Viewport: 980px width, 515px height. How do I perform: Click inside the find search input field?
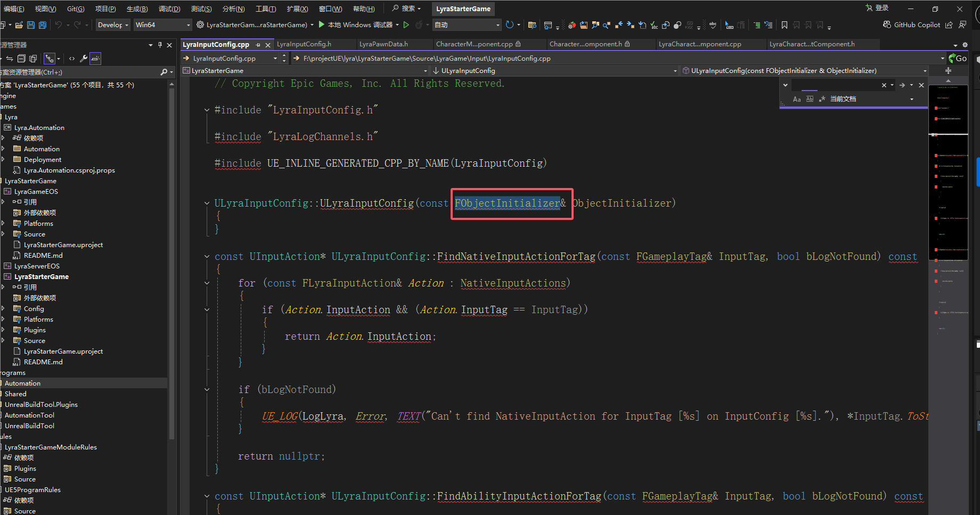pos(834,85)
